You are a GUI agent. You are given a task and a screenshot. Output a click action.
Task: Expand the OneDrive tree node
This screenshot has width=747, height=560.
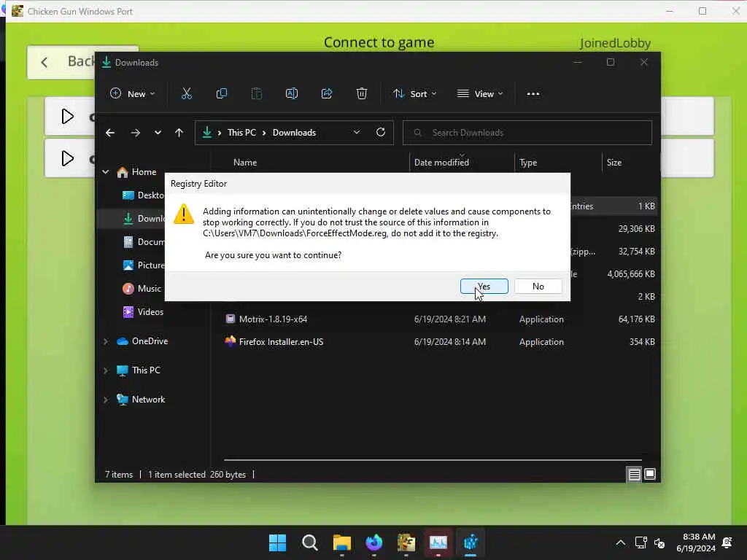click(x=105, y=341)
